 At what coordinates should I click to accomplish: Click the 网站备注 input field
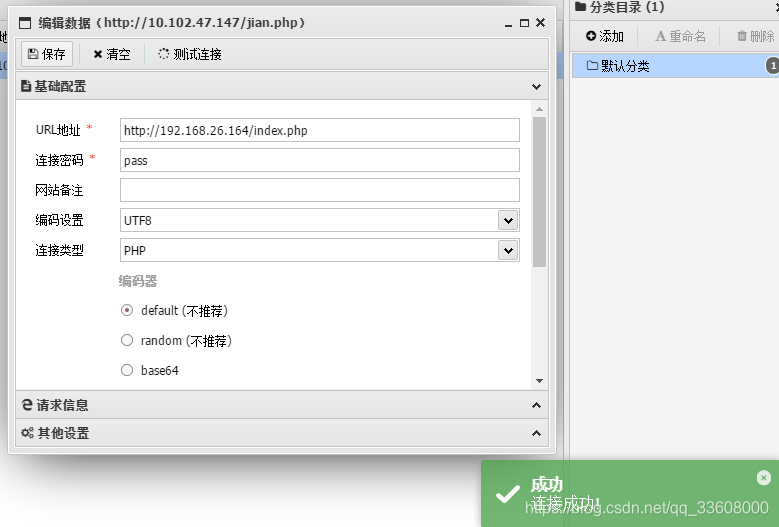coord(319,190)
